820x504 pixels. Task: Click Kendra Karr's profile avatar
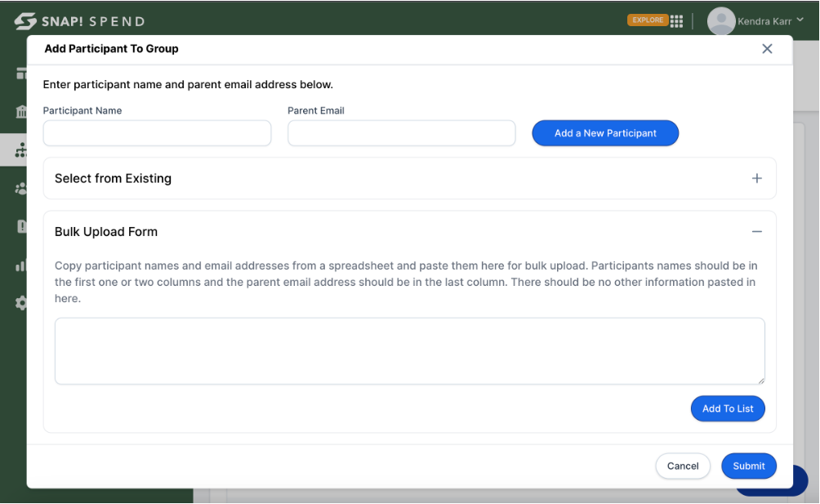tap(720, 21)
